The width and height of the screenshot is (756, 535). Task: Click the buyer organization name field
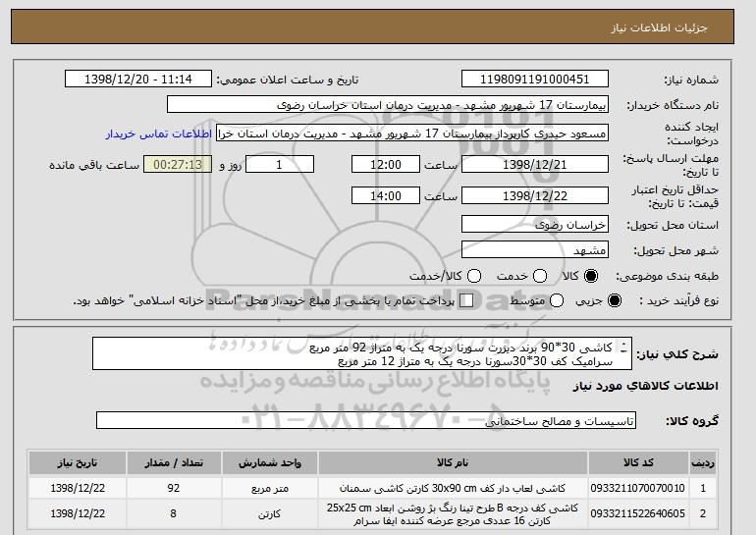point(388,105)
